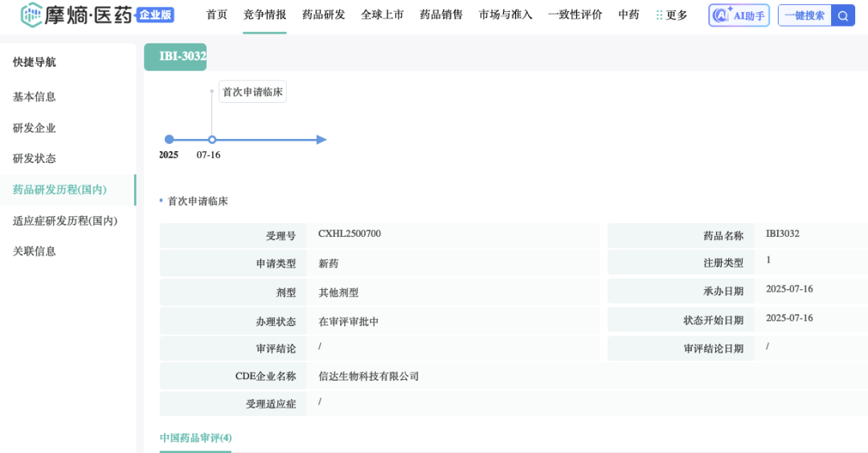Click the 07-16 timeline node
This screenshot has width=868, height=453.
pyautogui.click(x=212, y=140)
